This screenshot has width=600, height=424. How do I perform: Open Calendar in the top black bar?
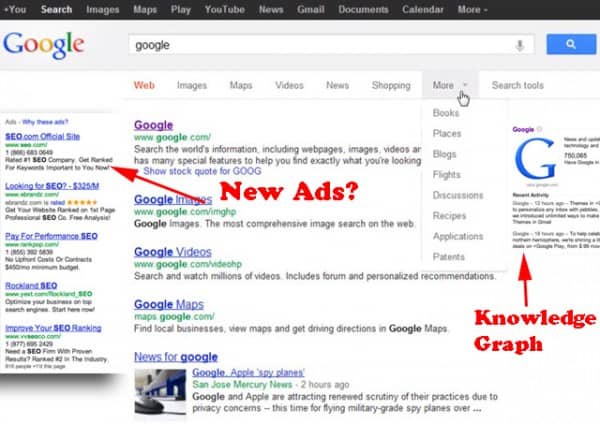point(423,9)
